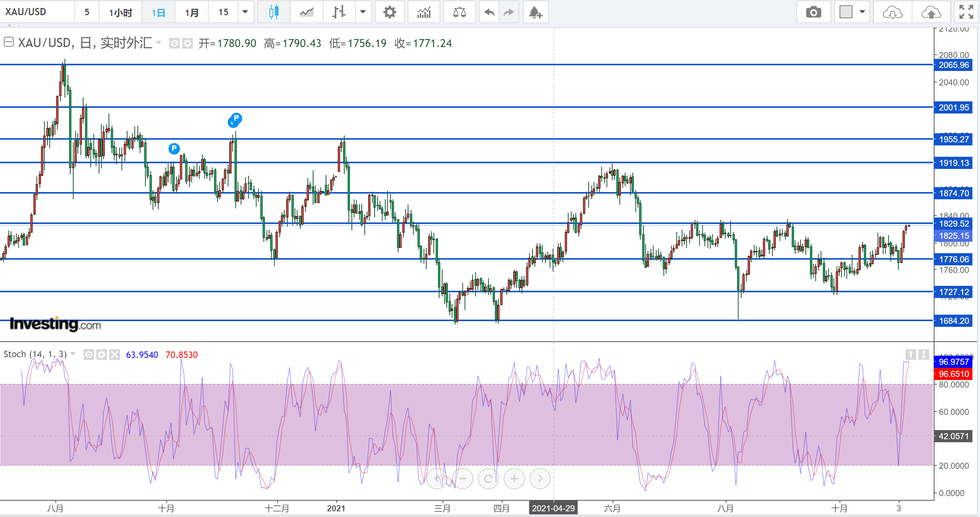Zoom in chart with plus button
Image resolution: width=980 pixels, height=517 pixels.
pyautogui.click(x=514, y=478)
